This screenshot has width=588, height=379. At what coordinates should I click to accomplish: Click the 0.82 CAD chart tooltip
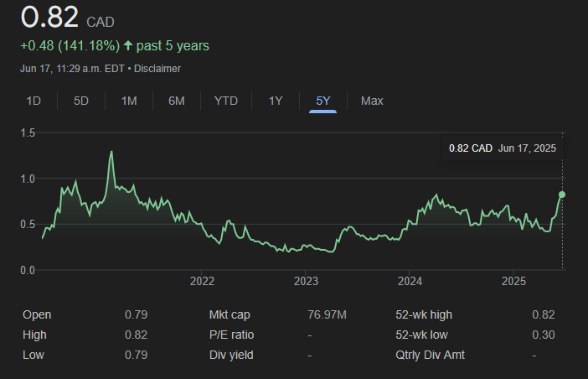[x=503, y=148]
